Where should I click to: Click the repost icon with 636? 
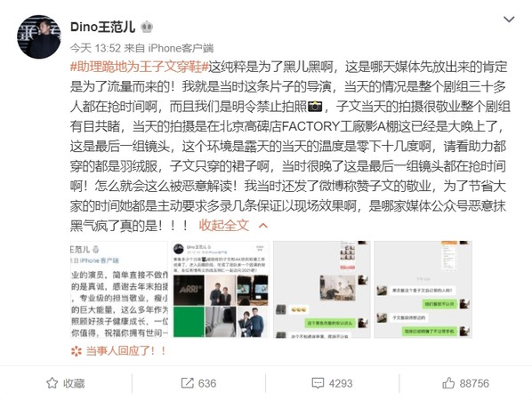(x=187, y=383)
